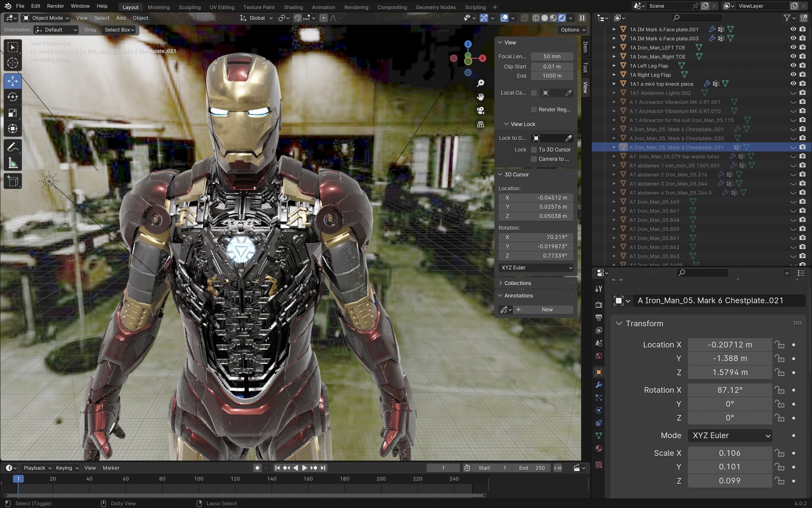Viewport: 812px width, 508px height.
Task: Disable render camera for 1A Right Leg Flap
Action: click(x=802, y=75)
